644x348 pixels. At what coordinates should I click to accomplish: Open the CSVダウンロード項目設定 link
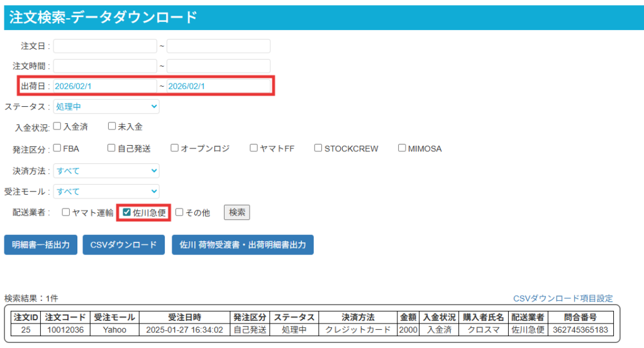click(562, 298)
